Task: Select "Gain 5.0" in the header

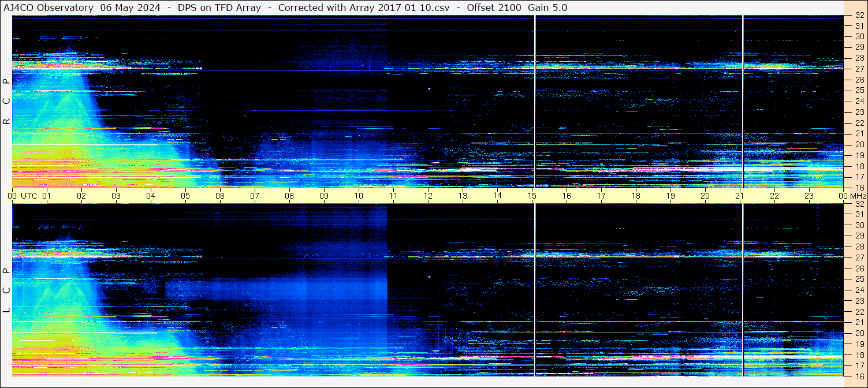Action: (547, 8)
